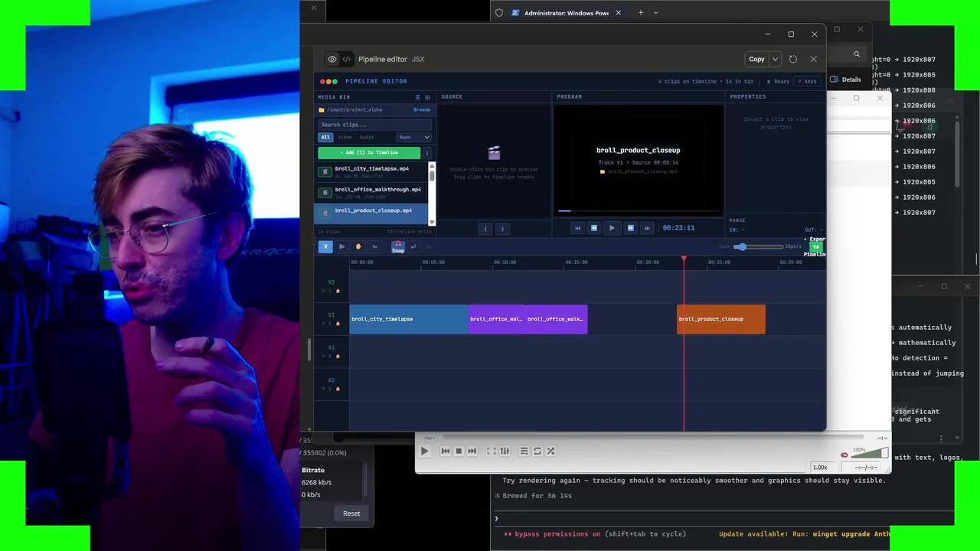Click Play in the bottom media player

click(424, 451)
